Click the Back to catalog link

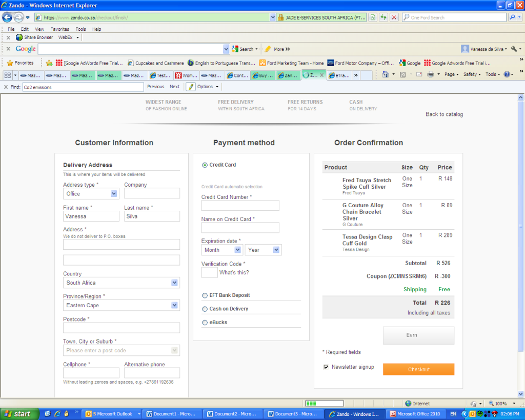pos(444,114)
